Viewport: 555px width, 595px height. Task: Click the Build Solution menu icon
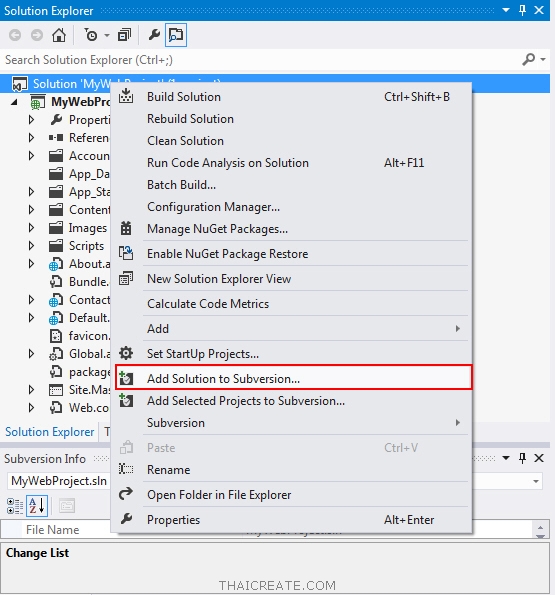pyautogui.click(x=126, y=96)
